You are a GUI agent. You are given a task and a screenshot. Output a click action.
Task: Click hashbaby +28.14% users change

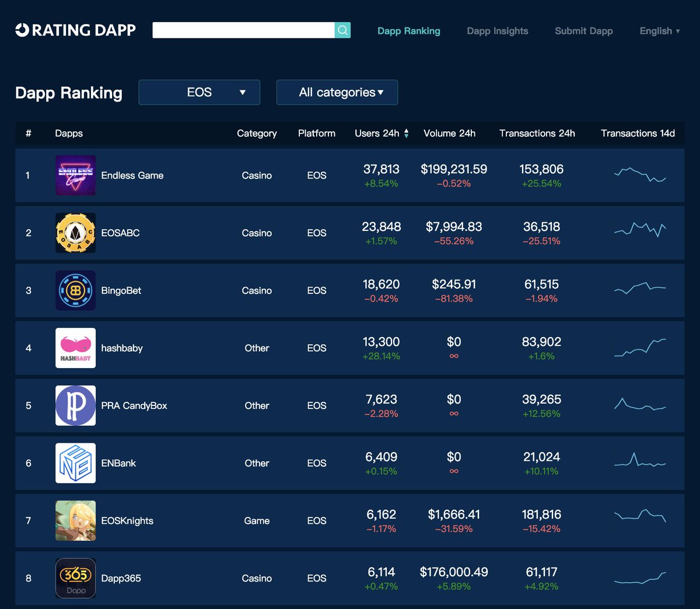pyautogui.click(x=381, y=356)
